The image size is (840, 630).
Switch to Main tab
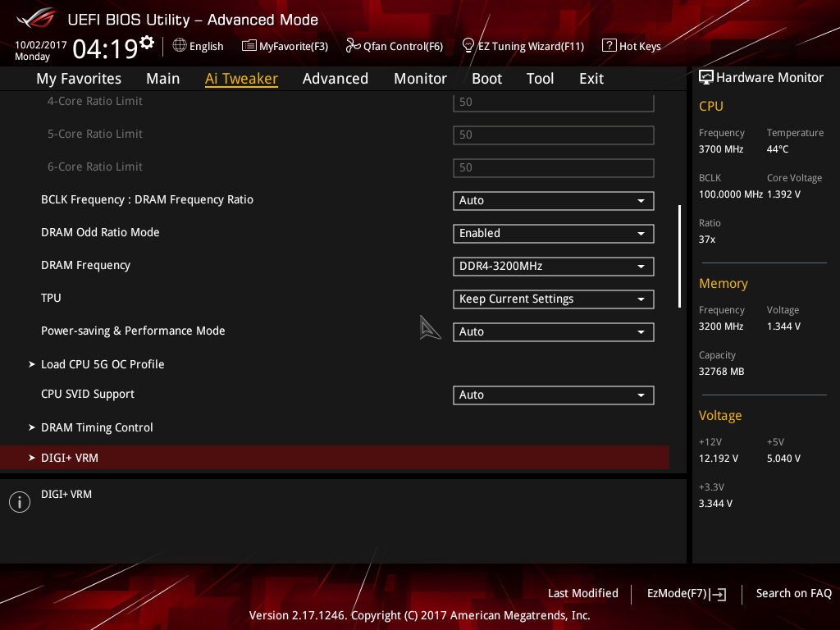coord(163,79)
